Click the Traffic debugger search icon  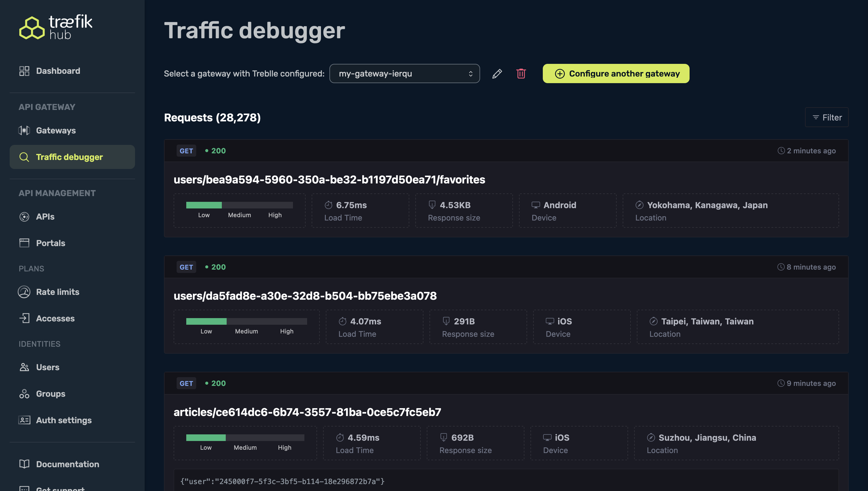(x=24, y=157)
